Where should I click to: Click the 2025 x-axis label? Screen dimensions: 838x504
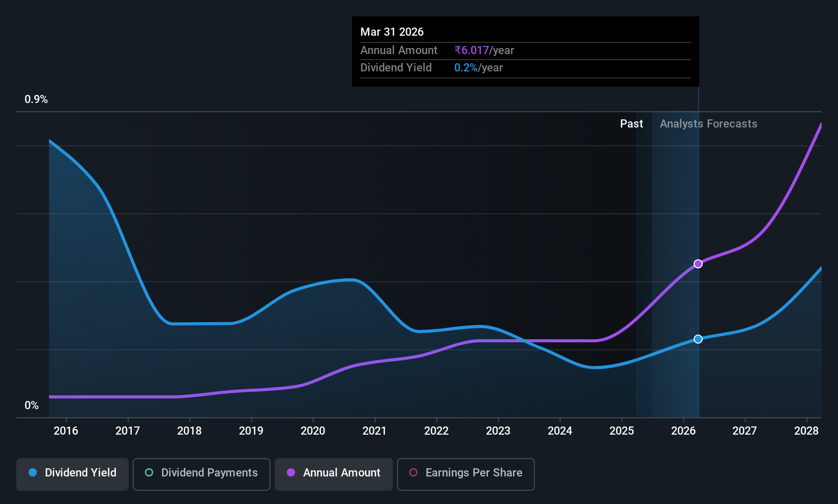click(622, 431)
